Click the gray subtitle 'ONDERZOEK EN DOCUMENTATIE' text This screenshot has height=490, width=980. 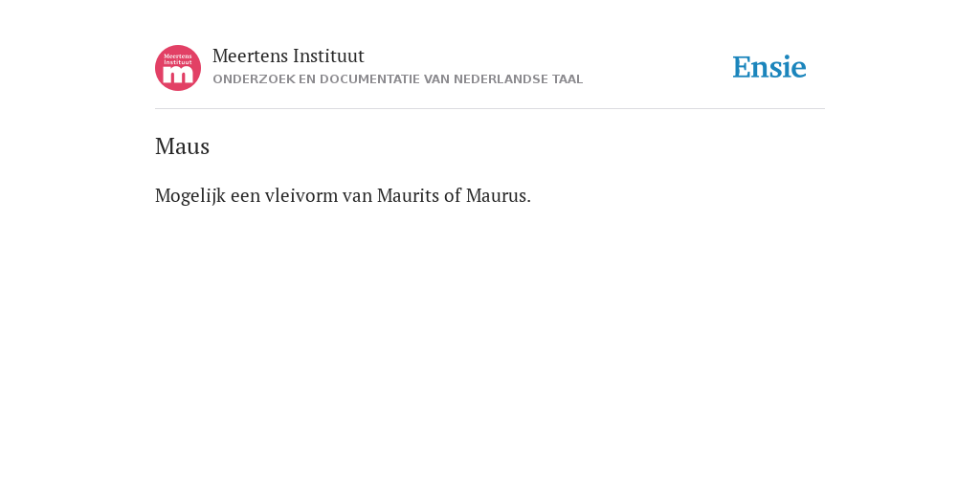[x=317, y=79]
